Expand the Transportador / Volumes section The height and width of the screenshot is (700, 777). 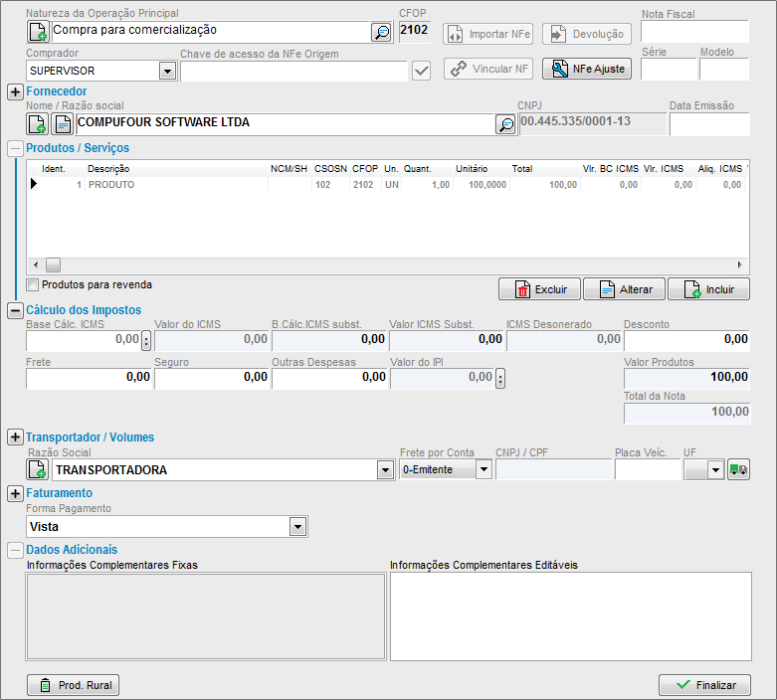pos(15,437)
